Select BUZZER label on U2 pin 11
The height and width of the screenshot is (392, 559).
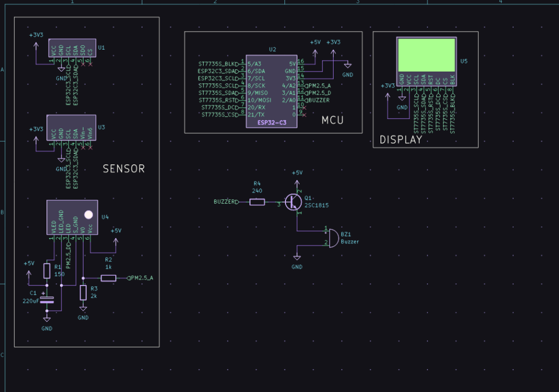pos(317,100)
